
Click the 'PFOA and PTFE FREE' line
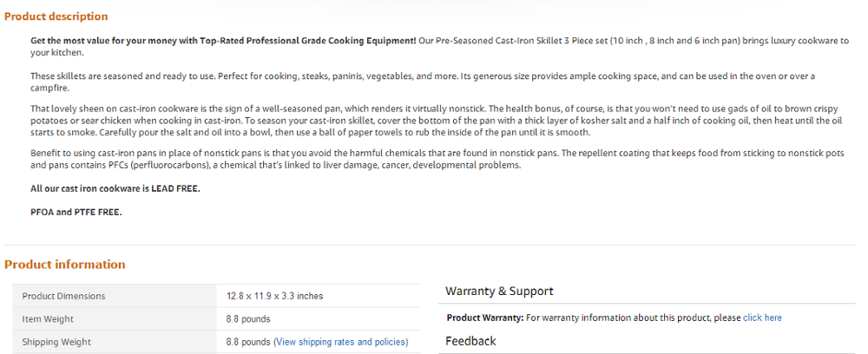click(x=76, y=212)
